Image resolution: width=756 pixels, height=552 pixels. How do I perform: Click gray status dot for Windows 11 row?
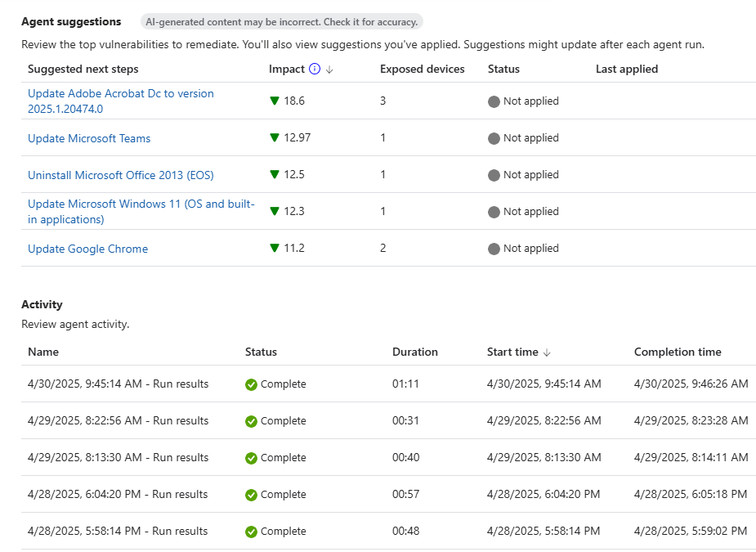[x=494, y=213]
